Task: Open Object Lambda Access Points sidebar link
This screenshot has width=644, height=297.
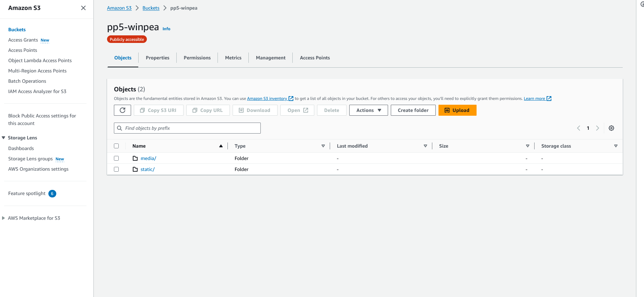Action: click(40, 60)
